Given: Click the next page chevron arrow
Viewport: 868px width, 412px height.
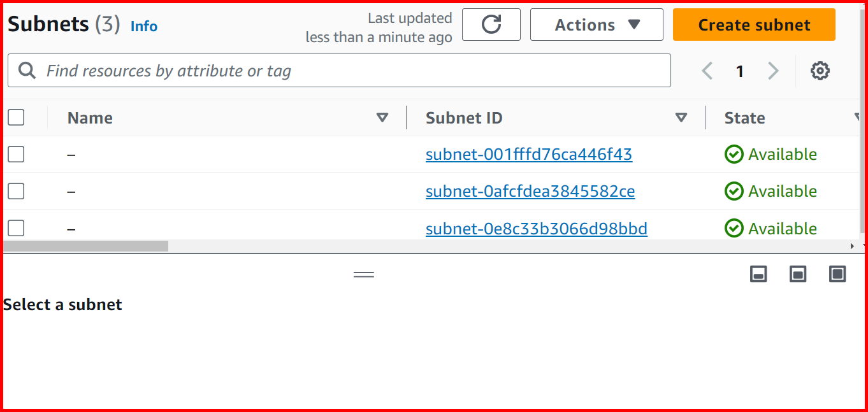Looking at the screenshot, I should [x=773, y=71].
